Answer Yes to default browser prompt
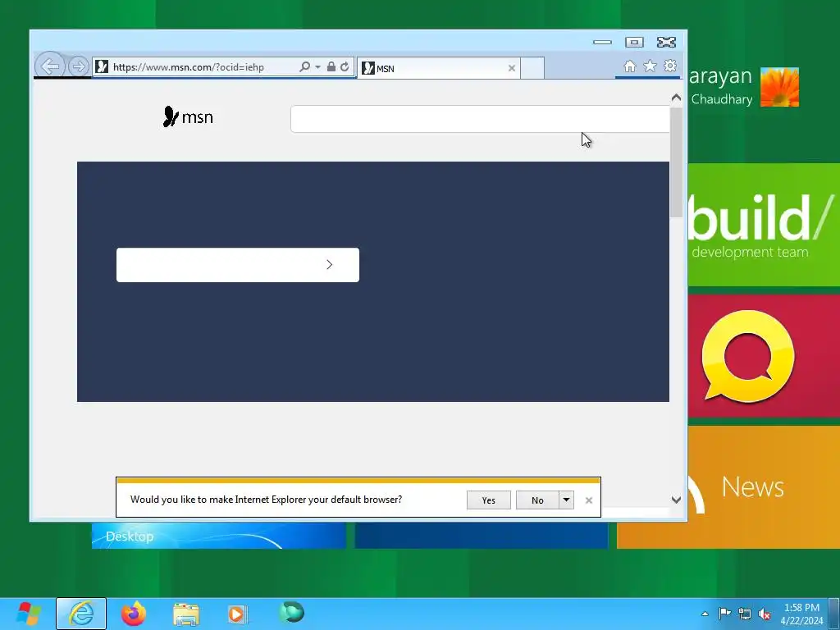 tap(489, 500)
